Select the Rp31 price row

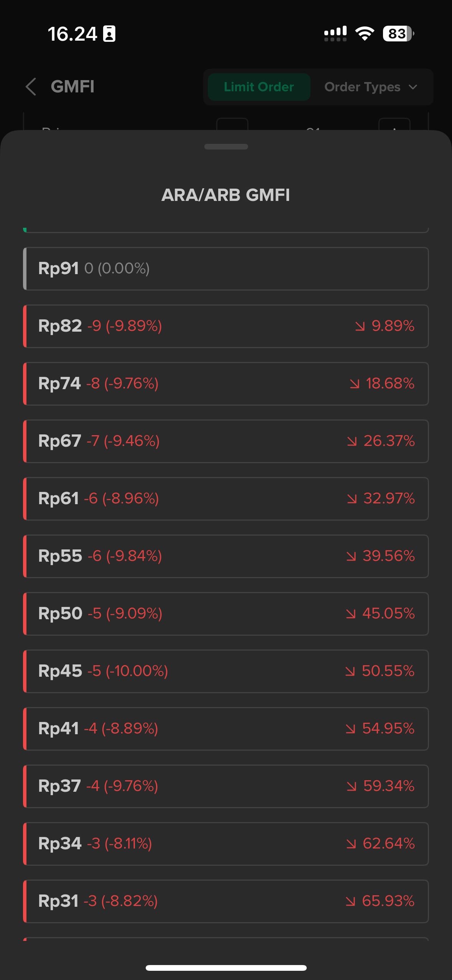[226, 901]
